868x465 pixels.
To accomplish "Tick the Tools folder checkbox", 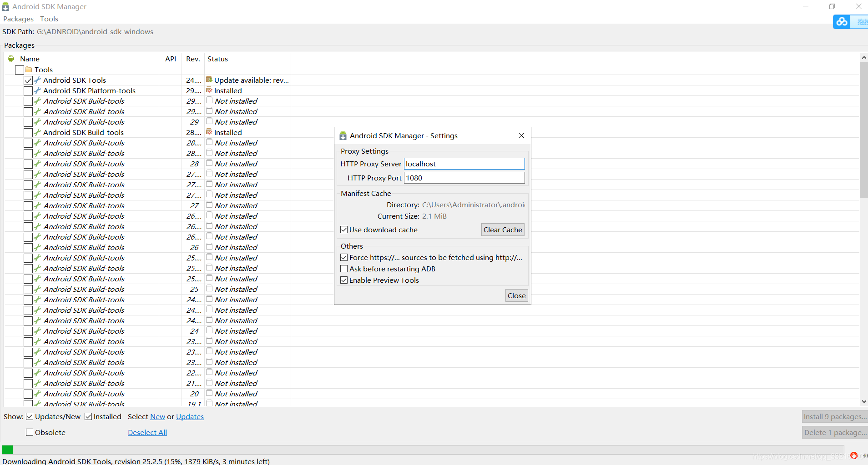I will click(20, 70).
